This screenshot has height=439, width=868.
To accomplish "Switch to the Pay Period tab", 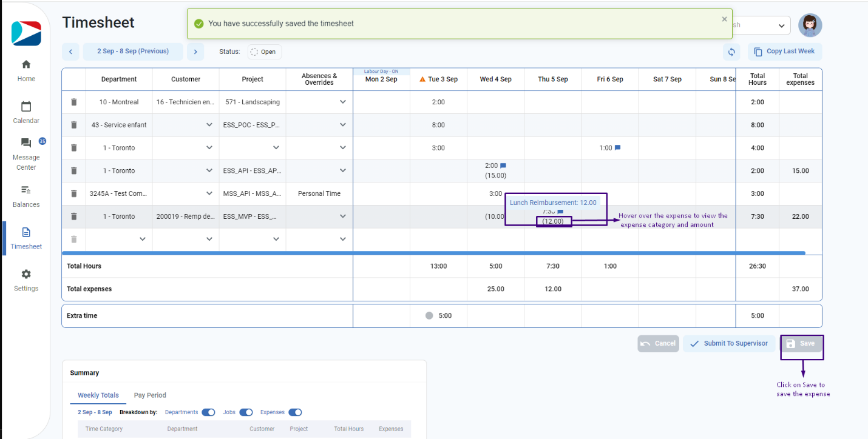I will coord(150,395).
